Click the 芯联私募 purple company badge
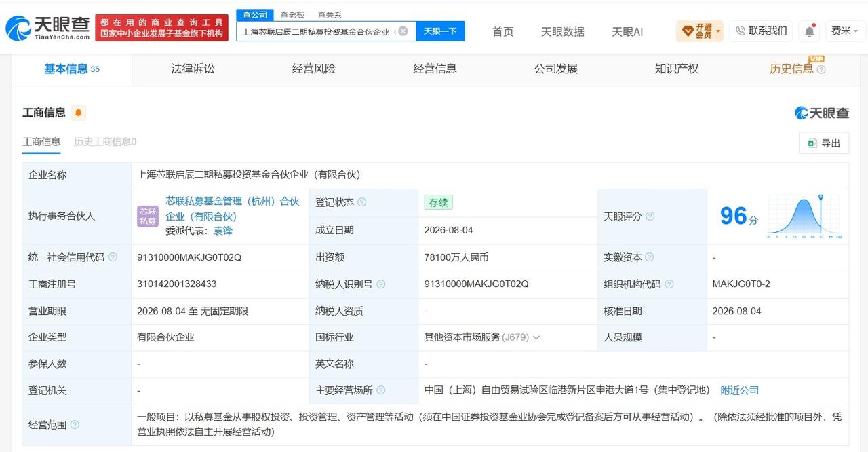Image resolution: width=868 pixels, height=452 pixels. tap(147, 216)
